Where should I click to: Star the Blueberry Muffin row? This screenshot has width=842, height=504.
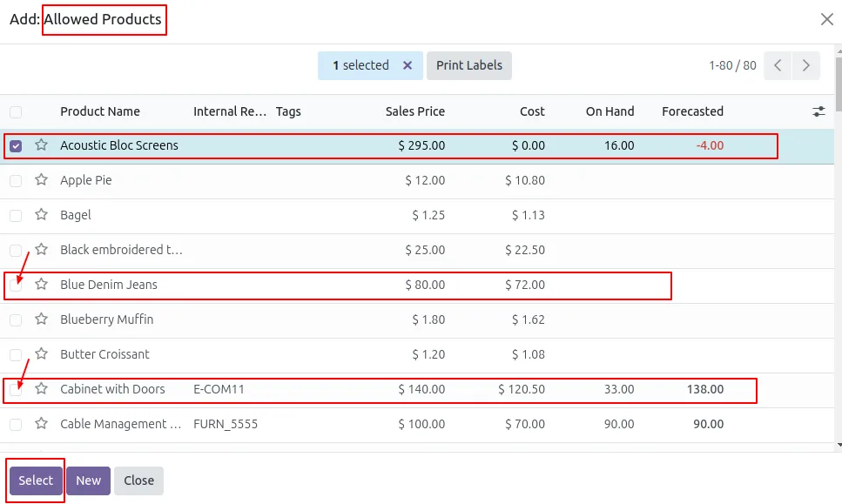pyautogui.click(x=41, y=319)
